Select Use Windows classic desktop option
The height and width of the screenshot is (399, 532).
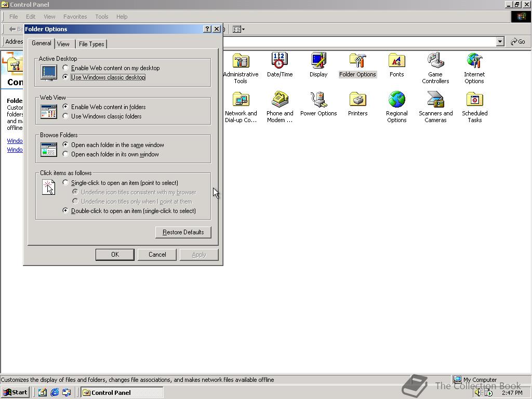click(x=104, y=77)
